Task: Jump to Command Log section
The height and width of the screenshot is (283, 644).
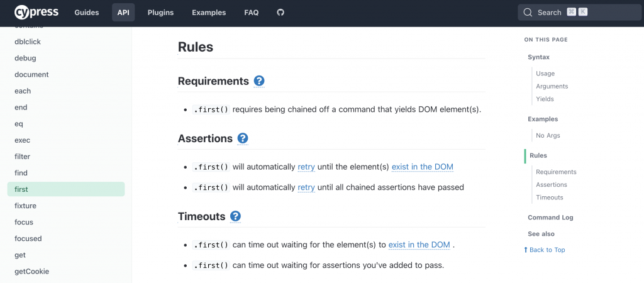Action: [x=550, y=218]
